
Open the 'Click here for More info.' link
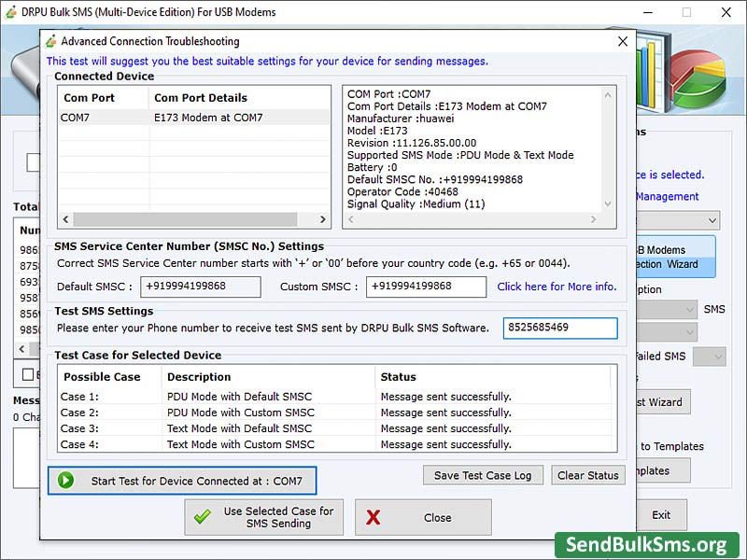point(557,287)
